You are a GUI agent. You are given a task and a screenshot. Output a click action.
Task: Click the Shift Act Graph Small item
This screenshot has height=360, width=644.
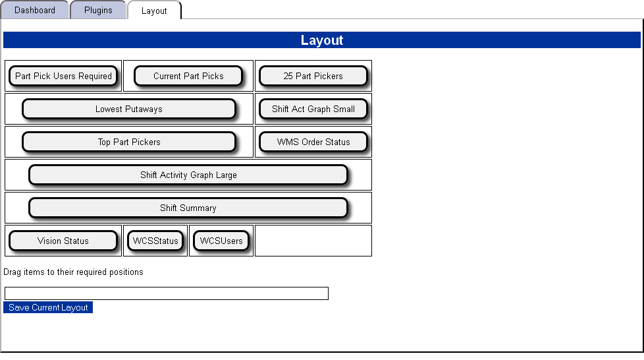(x=313, y=109)
